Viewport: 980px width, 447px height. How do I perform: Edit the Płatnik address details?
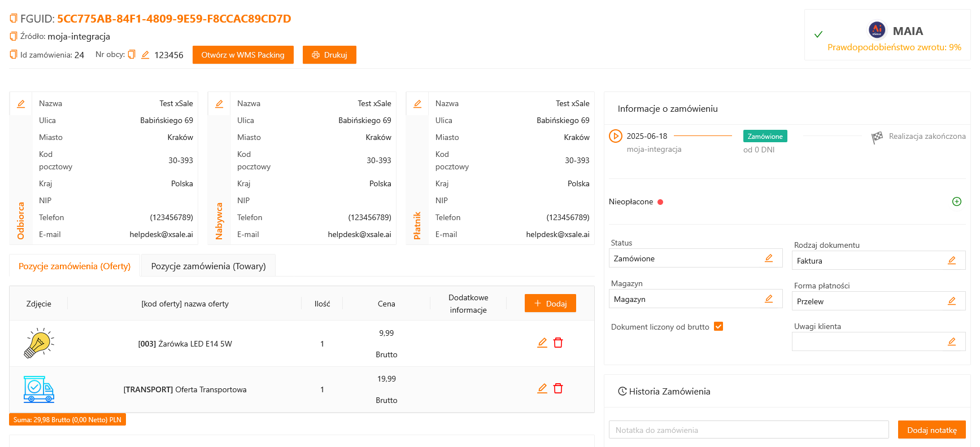point(417,104)
